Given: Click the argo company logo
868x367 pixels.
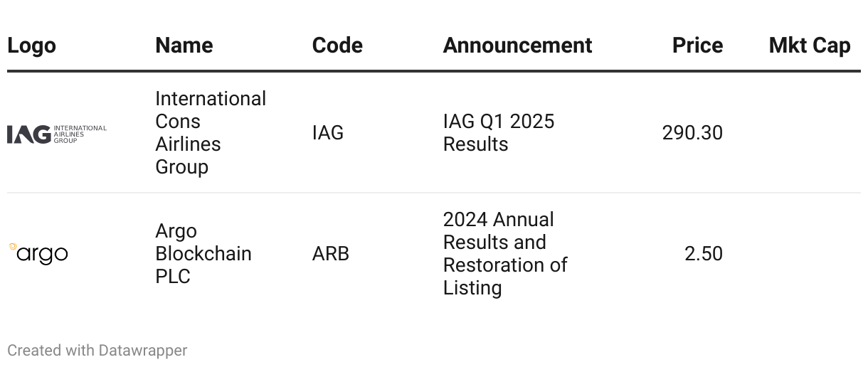Looking at the screenshot, I should click(38, 254).
